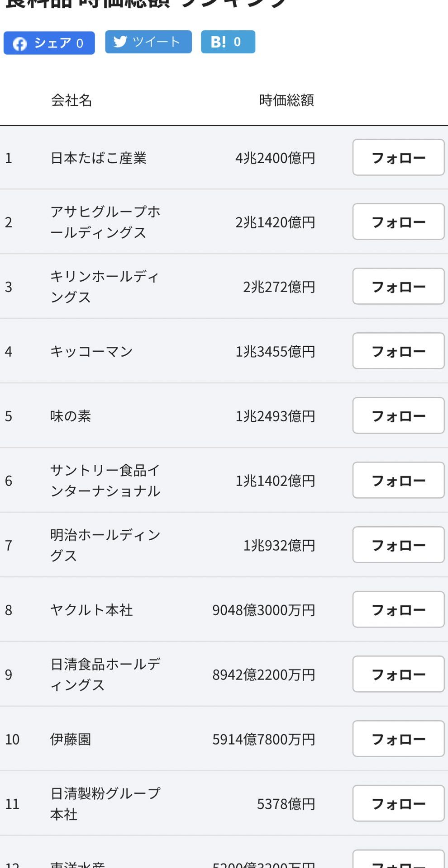
Task: Tap follow for 伊藤園
Action: 398,739
